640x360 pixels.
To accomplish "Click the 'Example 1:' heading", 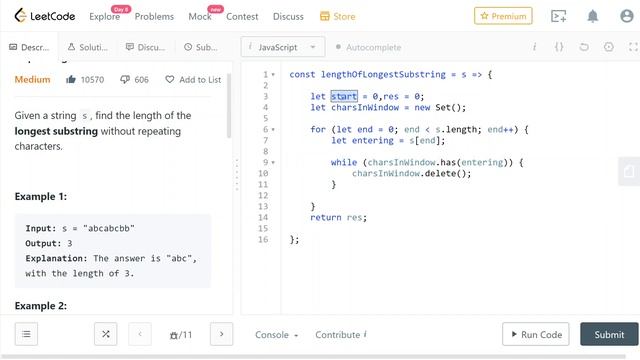I will click(x=41, y=196).
